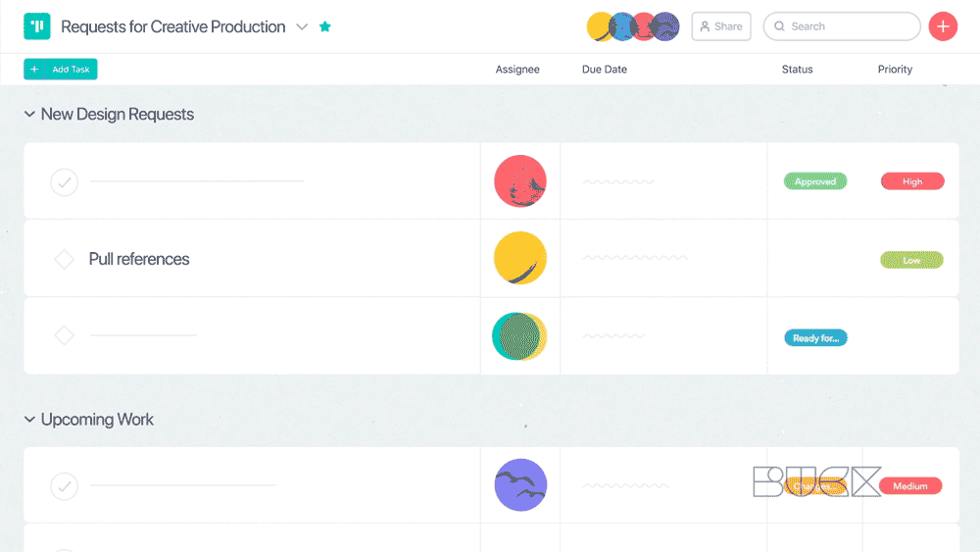Click the Low priority tag
980x552 pixels.
911,260
